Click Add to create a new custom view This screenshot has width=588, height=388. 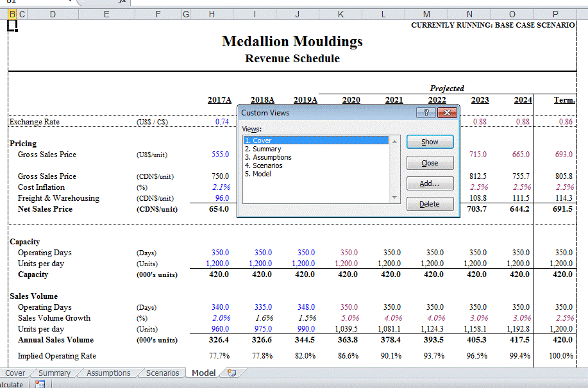pyautogui.click(x=430, y=183)
